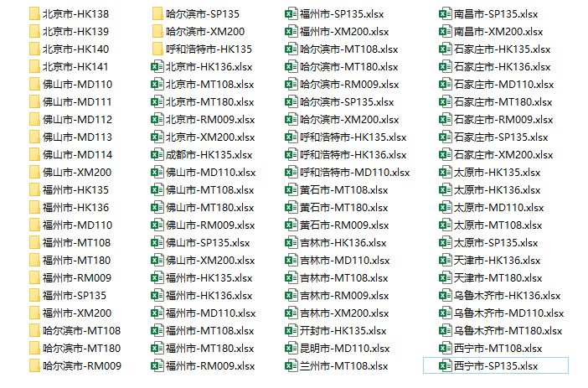Screen dimensions: 588x388
Task: Select Excel icon of 石家庄市-HK135.xlsx
Action: pos(445,49)
